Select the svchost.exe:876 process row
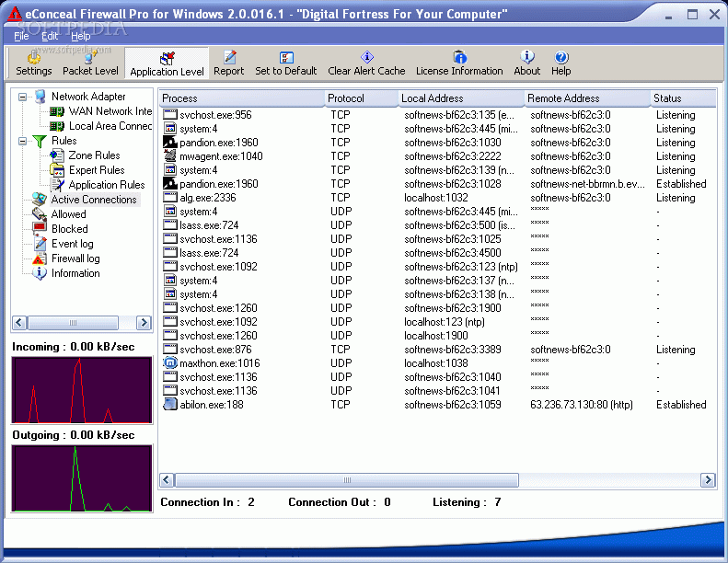This screenshot has height=563, width=728. tap(437, 350)
